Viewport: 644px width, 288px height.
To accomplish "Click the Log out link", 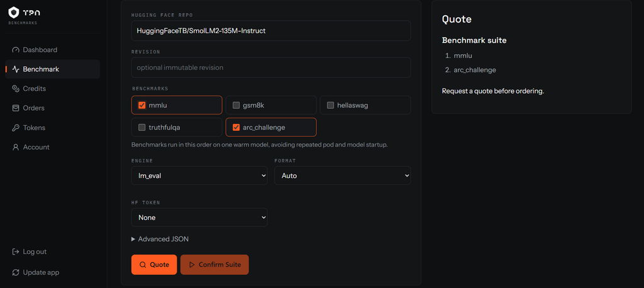I will tap(53, 252).
